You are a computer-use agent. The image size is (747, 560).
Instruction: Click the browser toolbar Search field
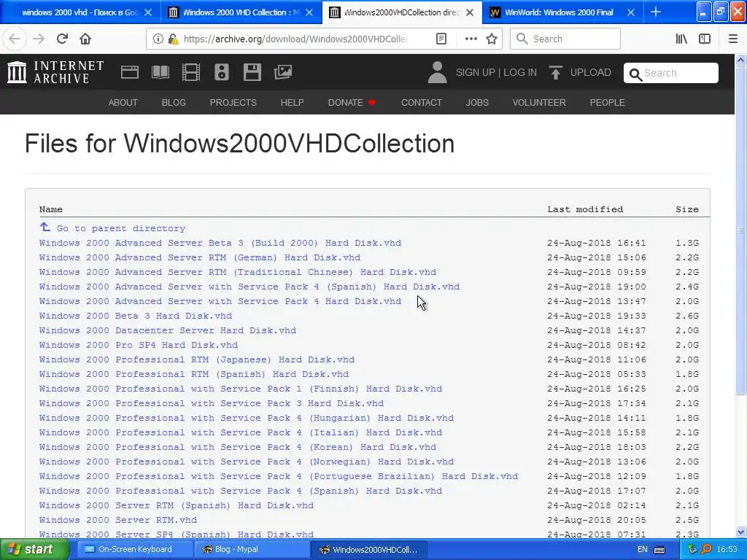[x=565, y=39]
